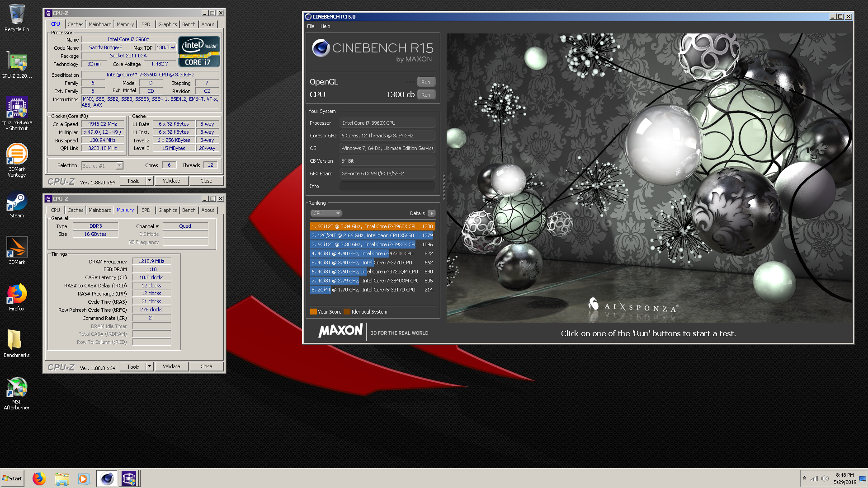
Task: Click the Cinebench title bar icon
Action: tap(308, 17)
